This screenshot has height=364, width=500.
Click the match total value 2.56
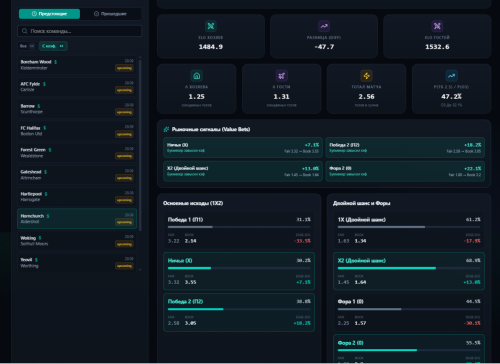pyautogui.click(x=366, y=97)
